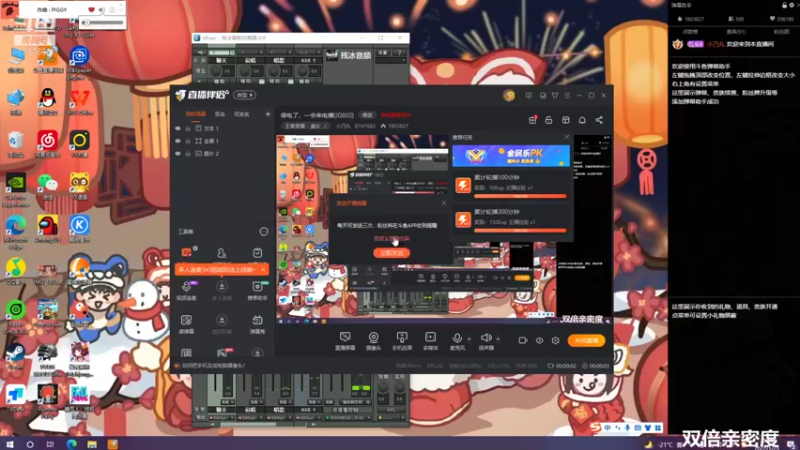Add a multimedia source
This screenshot has width=800, height=450.
point(431,341)
